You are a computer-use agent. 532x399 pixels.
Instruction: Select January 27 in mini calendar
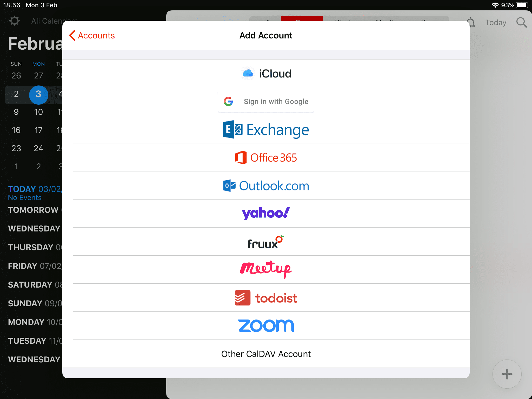38,76
